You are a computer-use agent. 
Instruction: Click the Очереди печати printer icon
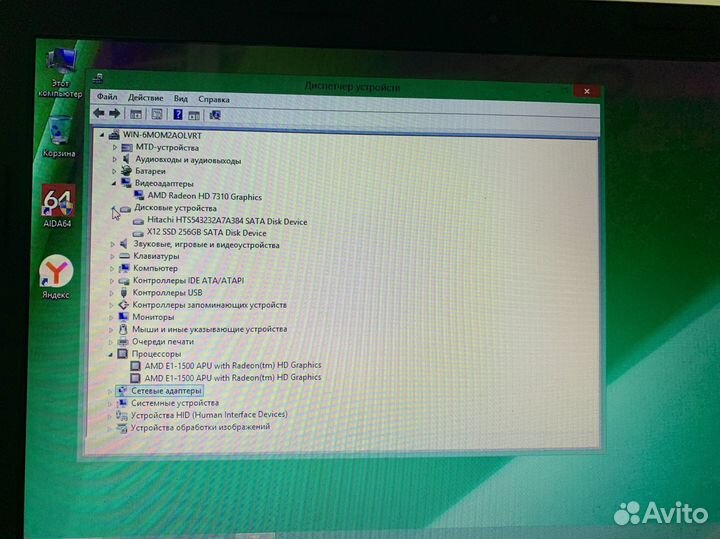(x=122, y=341)
